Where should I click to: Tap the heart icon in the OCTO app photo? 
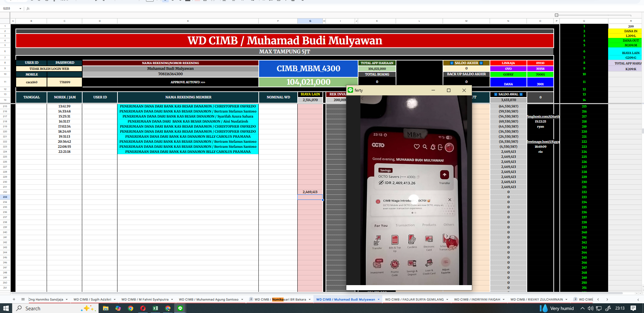[416, 147]
